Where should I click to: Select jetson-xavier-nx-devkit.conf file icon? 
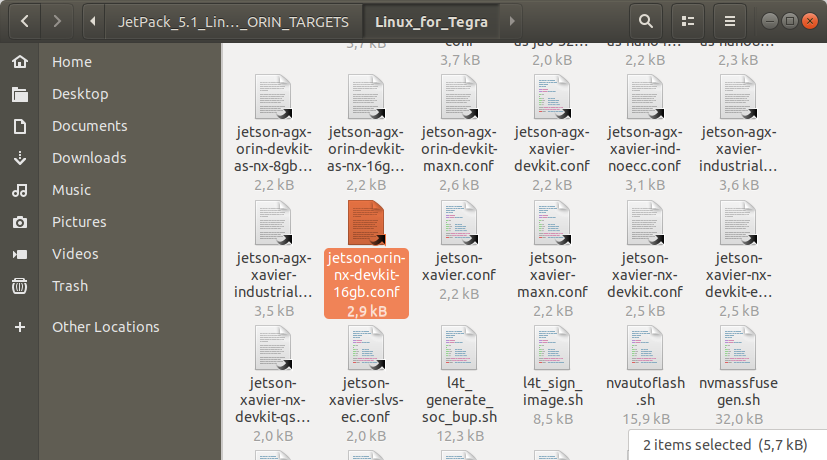tap(645, 223)
